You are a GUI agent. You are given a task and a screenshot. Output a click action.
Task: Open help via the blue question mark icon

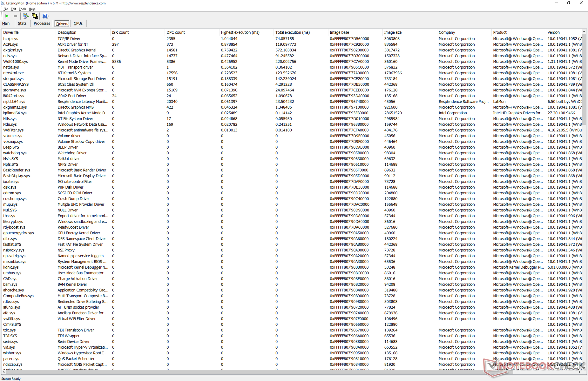point(45,16)
